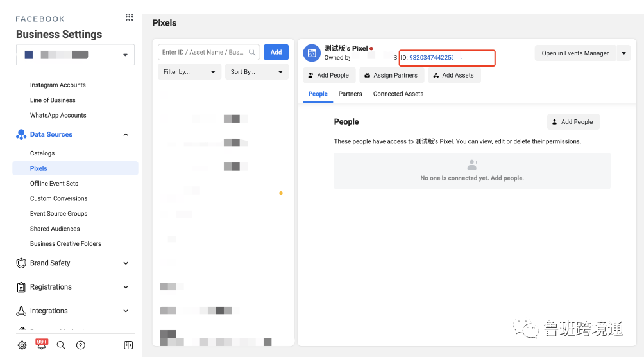This screenshot has height=357, width=644.
Task: Toggle the sidebar collapse panel icon
Action: [x=128, y=345]
